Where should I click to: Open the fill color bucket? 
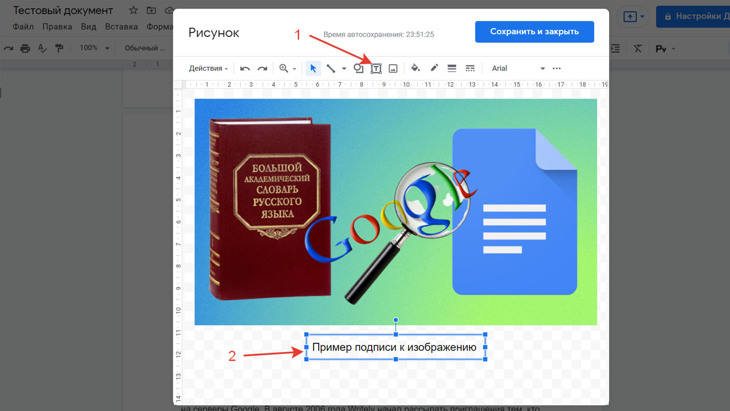(x=415, y=68)
